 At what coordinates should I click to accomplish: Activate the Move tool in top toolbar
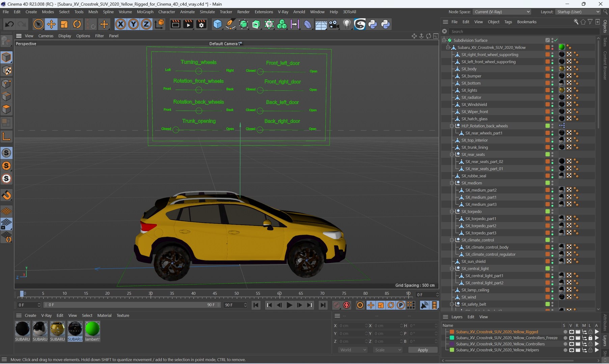51,24
